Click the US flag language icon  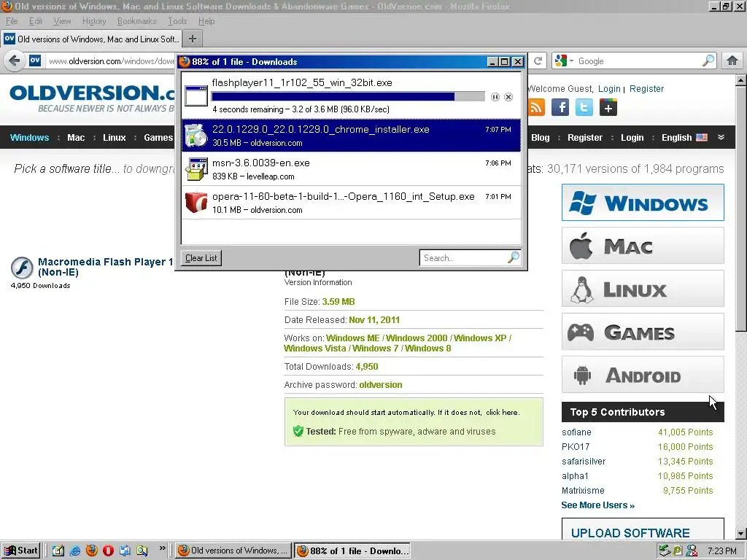tap(702, 137)
